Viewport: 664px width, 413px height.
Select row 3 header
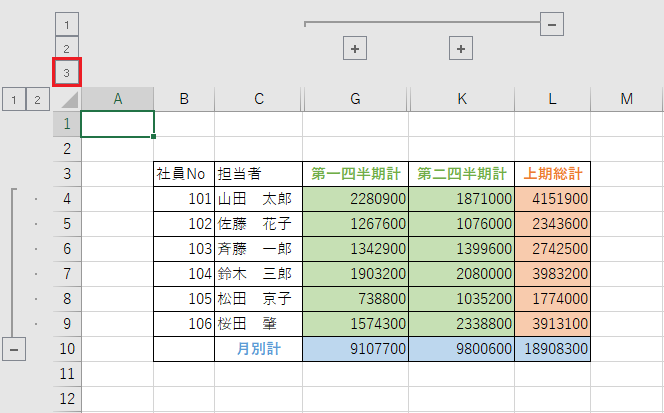(67, 174)
